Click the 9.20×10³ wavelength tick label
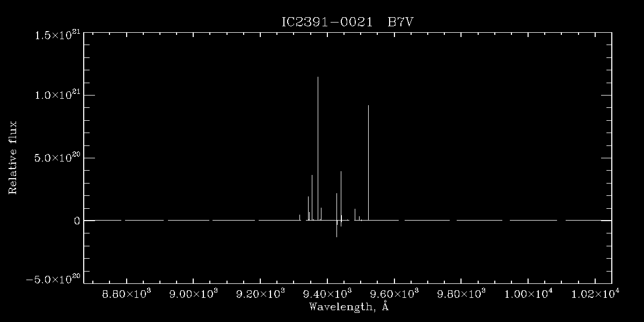The width and height of the screenshot is (644, 322). [260, 294]
